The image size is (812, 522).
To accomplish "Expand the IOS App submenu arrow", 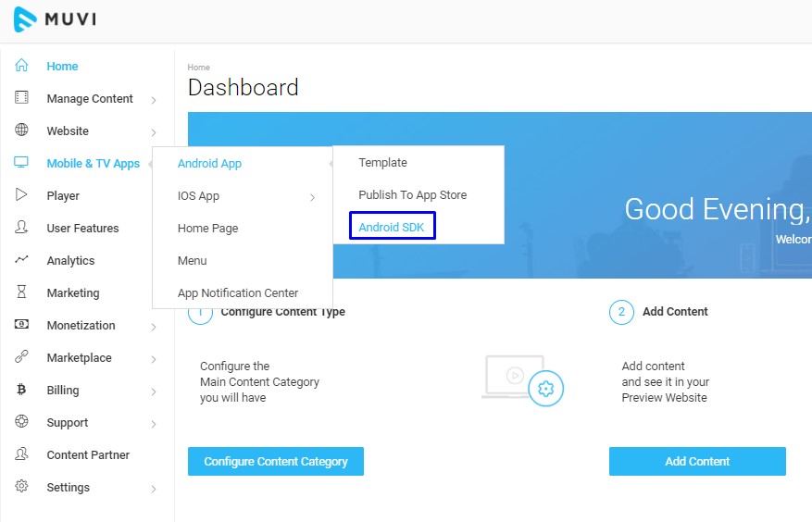I will 312,197.
